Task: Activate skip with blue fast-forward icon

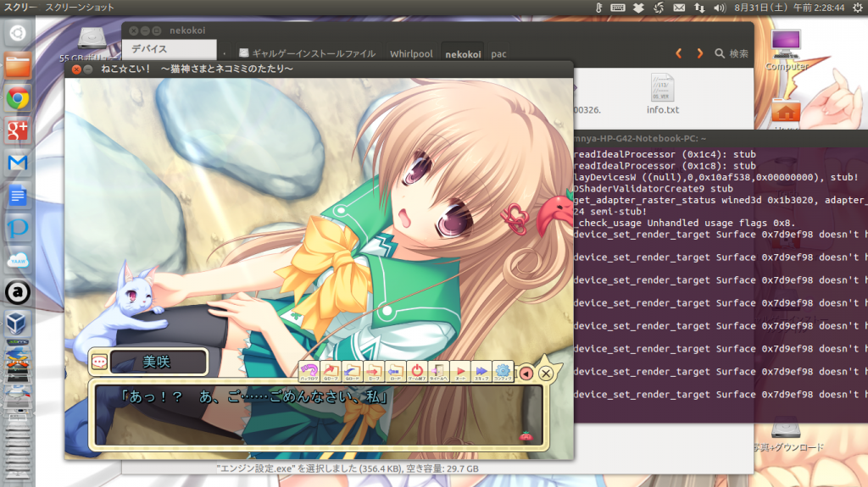Action: tap(481, 371)
